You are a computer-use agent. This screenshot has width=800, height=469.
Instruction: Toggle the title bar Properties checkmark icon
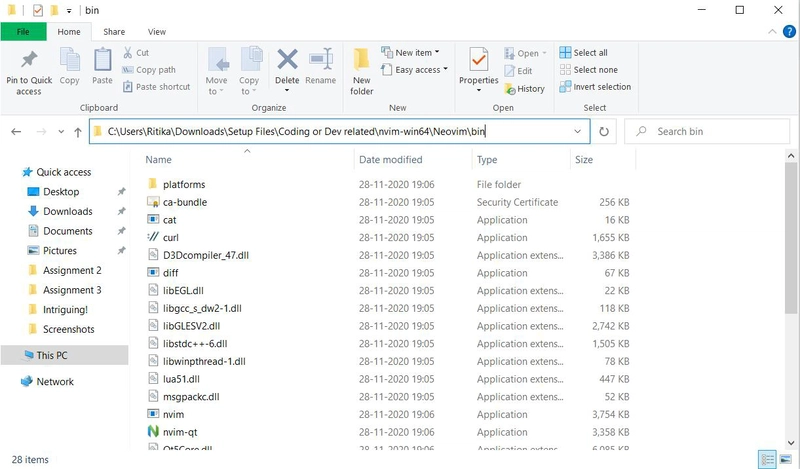pyautogui.click(x=38, y=10)
